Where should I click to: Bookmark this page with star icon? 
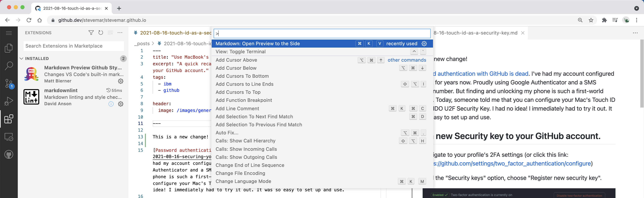coord(591,20)
